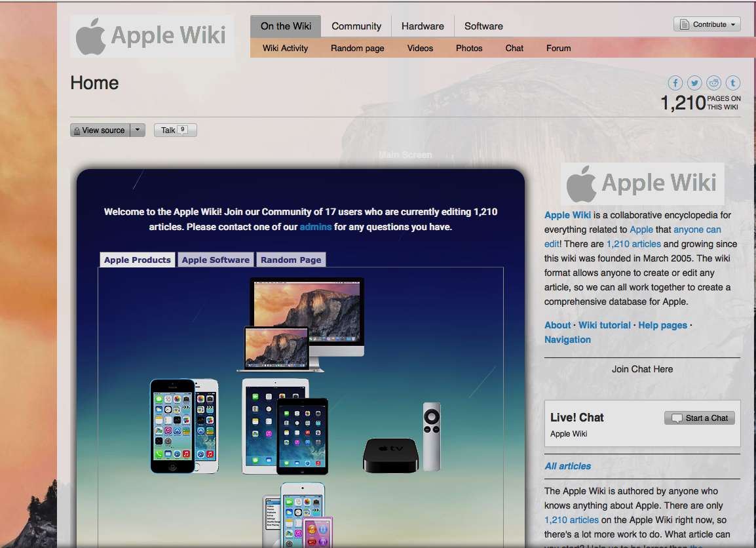Click the anyone can edit link
Image resolution: width=756 pixels, height=548 pixels.
696,229
